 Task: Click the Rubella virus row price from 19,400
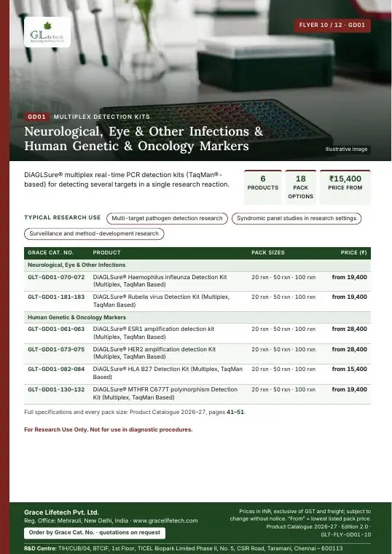click(349, 297)
